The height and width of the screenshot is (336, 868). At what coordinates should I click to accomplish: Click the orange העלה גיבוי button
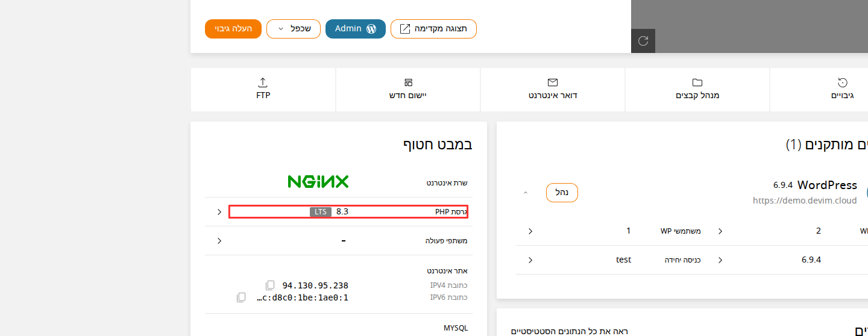233,29
